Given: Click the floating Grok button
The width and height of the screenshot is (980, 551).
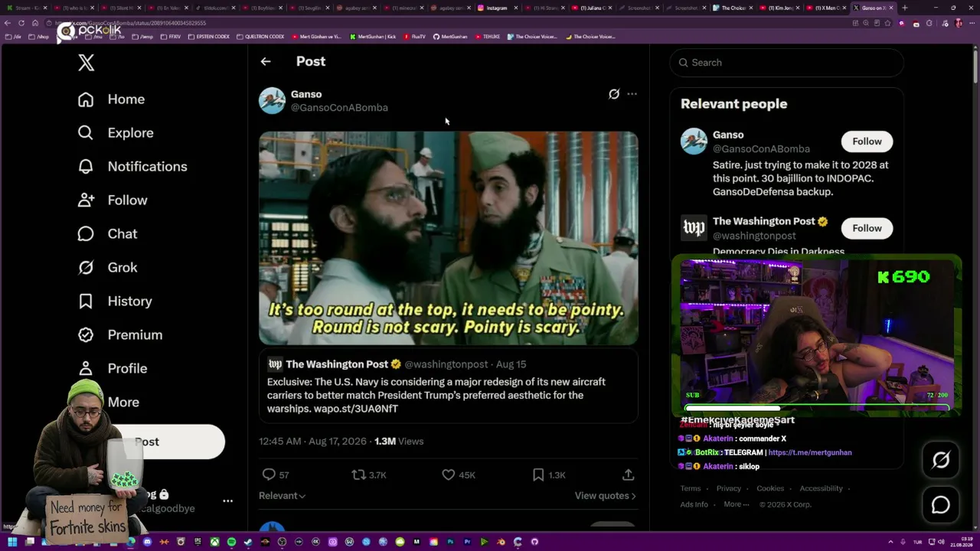Looking at the screenshot, I should click(x=941, y=460).
